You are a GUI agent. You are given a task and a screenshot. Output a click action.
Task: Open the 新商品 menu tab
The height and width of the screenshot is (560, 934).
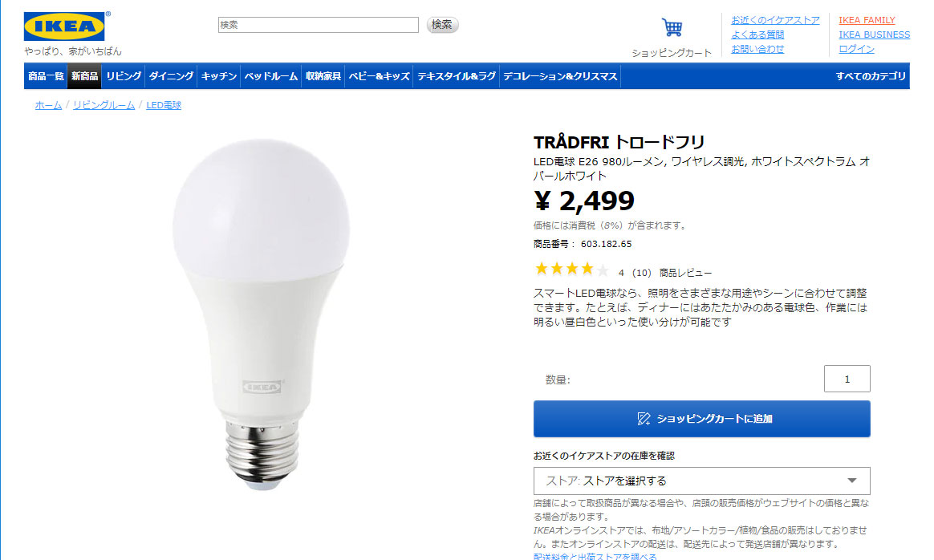[x=84, y=76]
